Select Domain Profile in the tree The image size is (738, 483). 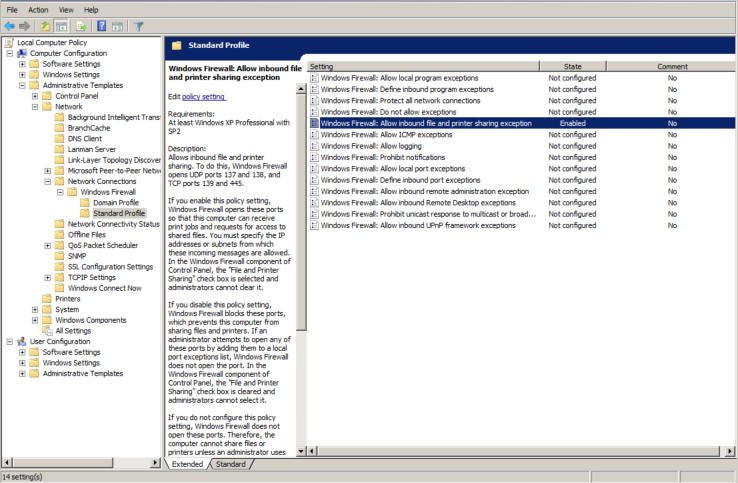[x=115, y=202]
